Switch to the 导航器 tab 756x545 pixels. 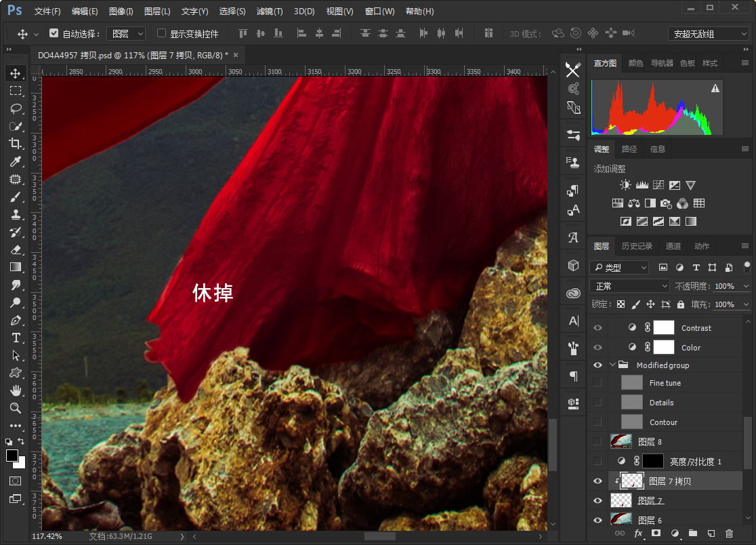662,63
